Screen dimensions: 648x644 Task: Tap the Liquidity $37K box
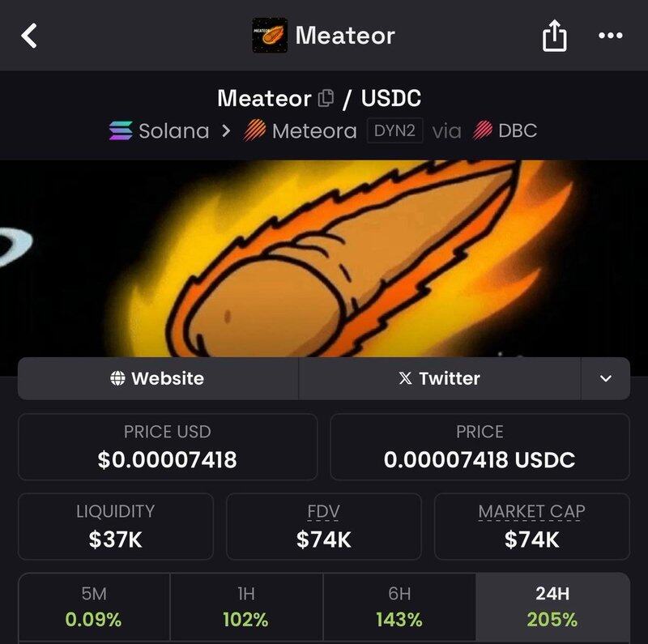tap(116, 527)
